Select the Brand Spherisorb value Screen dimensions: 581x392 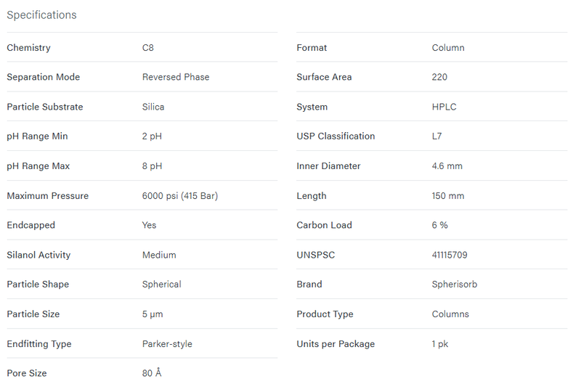pos(455,284)
